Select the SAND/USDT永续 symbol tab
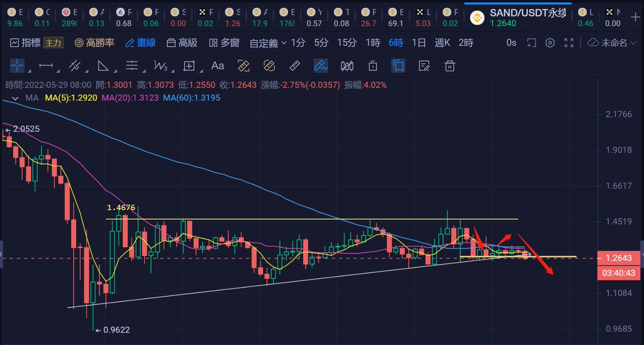Image resolution: width=644 pixels, height=345 pixels. coord(518,16)
